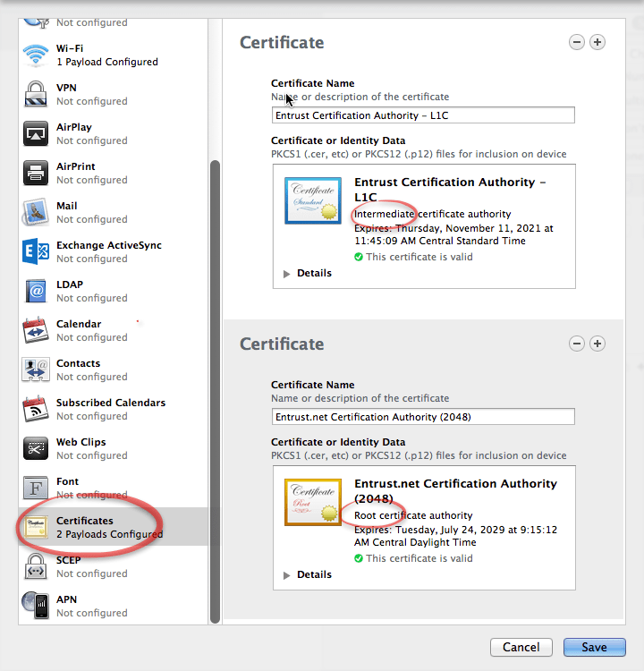Screen dimensions: 644x671
Task: Edit the Entrust Certification Authority - L1C name field
Action: click(x=423, y=115)
